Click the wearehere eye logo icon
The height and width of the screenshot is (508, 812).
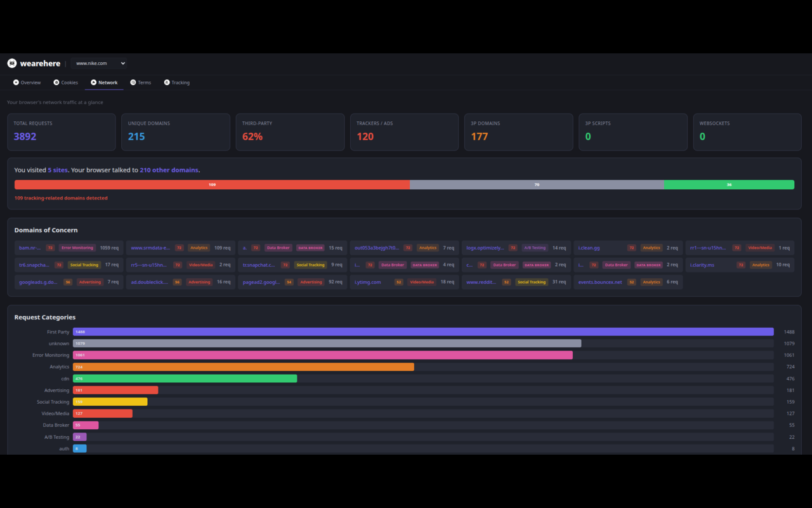(12, 63)
